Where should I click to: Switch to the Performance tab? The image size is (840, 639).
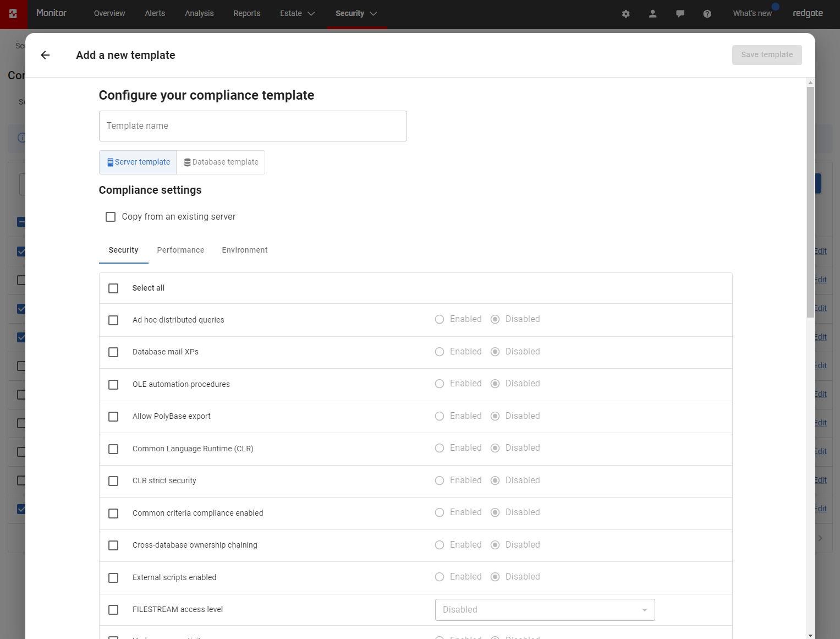pos(180,250)
